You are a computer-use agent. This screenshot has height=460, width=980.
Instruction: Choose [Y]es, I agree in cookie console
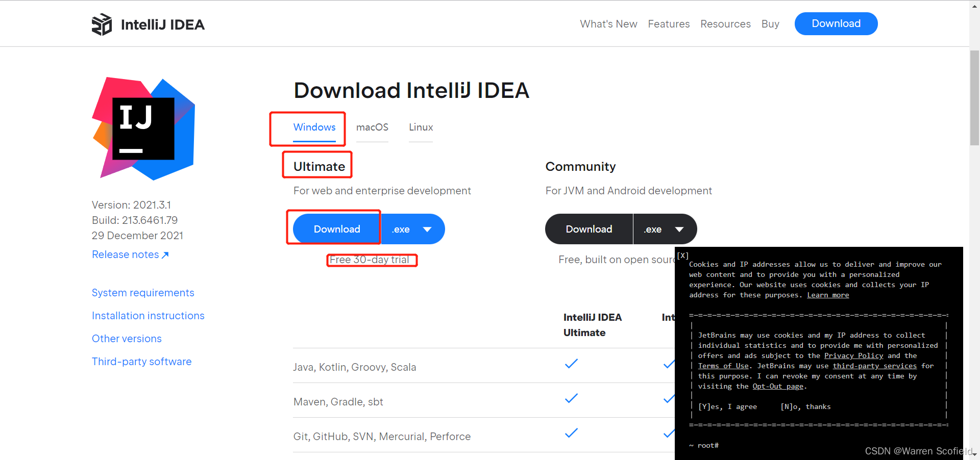727,407
